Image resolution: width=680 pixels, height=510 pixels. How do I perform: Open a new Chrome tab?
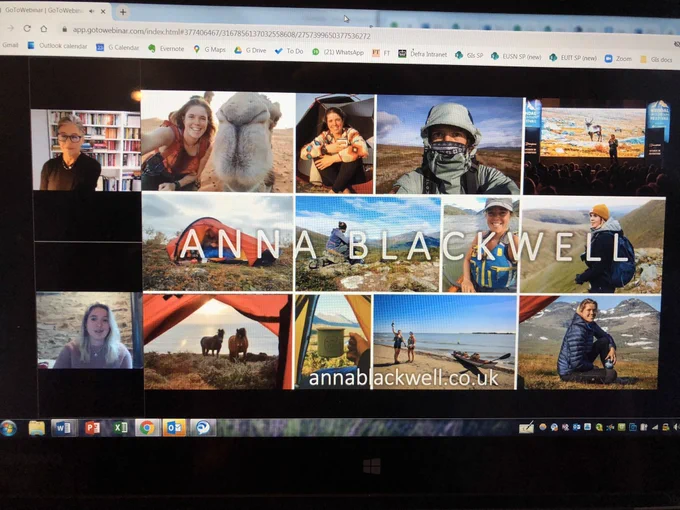tap(123, 12)
